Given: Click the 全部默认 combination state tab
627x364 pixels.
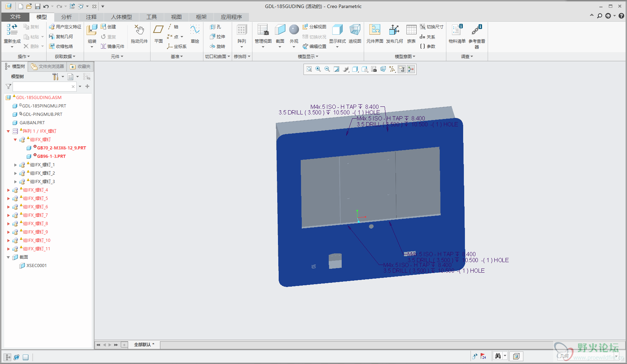Looking at the screenshot, I should tap(144, 345).
